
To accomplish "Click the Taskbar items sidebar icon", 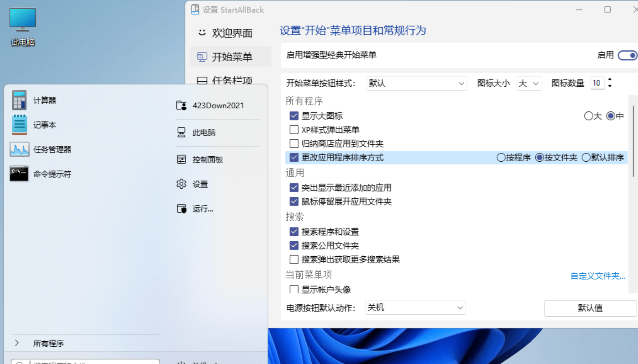I will [202, 80].
